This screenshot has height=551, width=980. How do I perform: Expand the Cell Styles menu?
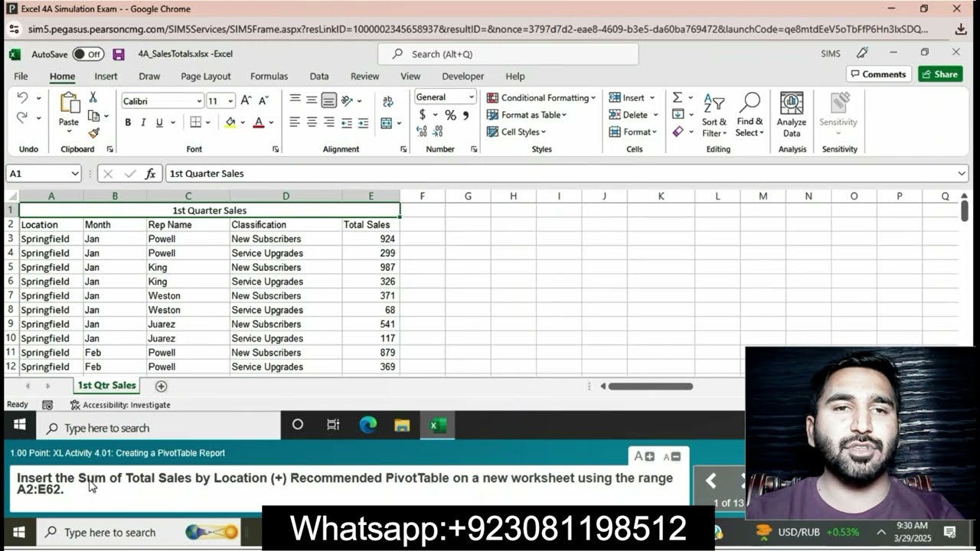pyautogui.click(x=516, y=132)
